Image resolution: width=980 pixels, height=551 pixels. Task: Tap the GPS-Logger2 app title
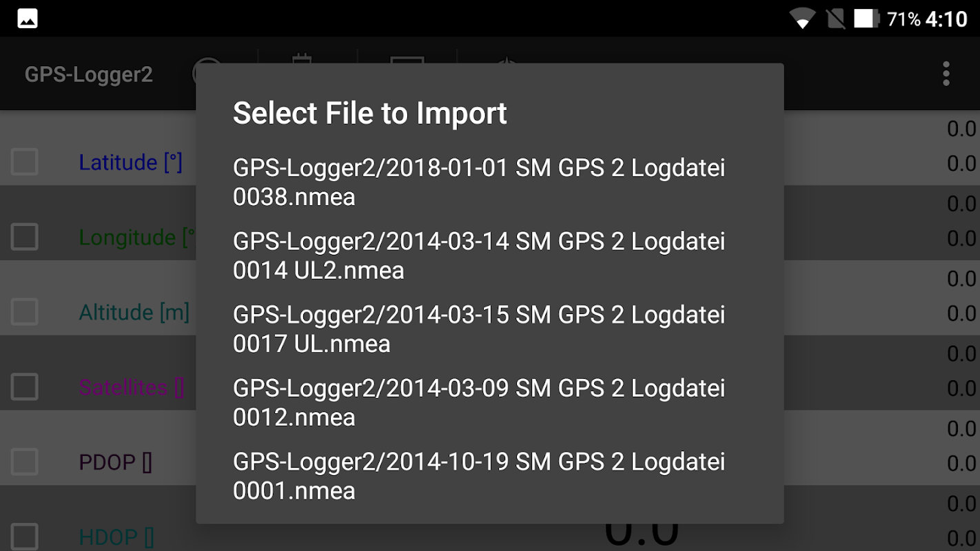coord(89,74)
